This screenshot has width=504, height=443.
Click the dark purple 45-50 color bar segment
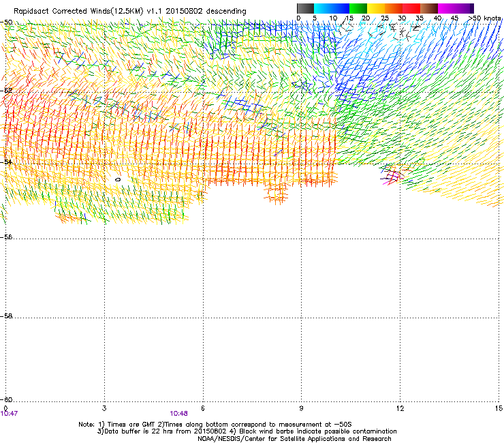click(464, 8)
